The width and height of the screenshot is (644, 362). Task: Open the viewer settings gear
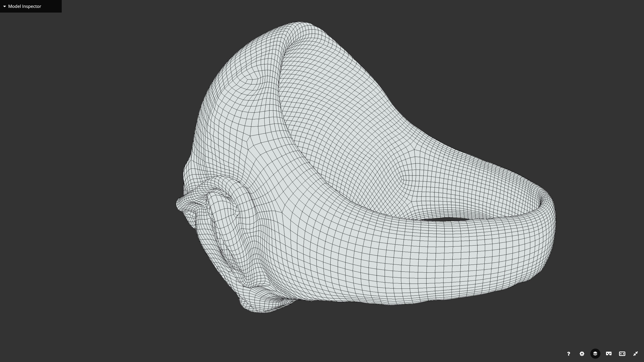[x=582, y=354]
